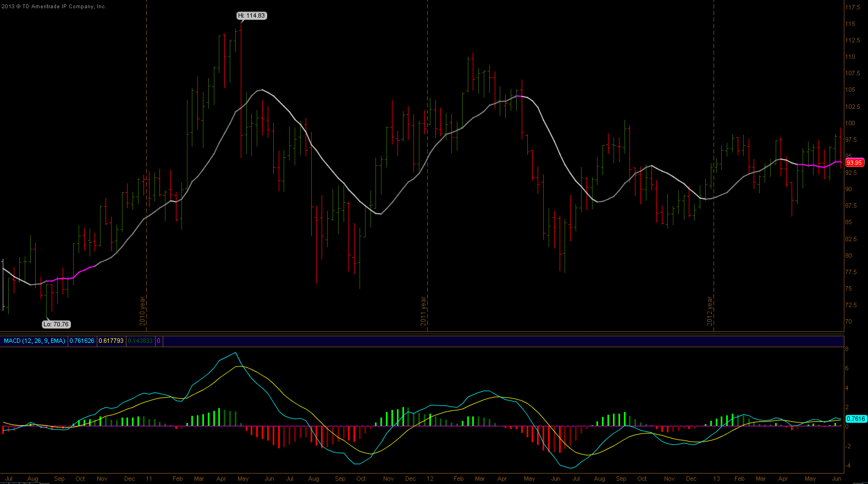Click the 75 price axis label

pos(849,288)
